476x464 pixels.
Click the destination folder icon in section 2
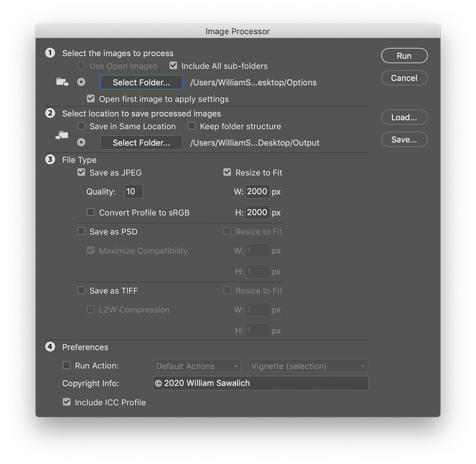coord(62,136)
